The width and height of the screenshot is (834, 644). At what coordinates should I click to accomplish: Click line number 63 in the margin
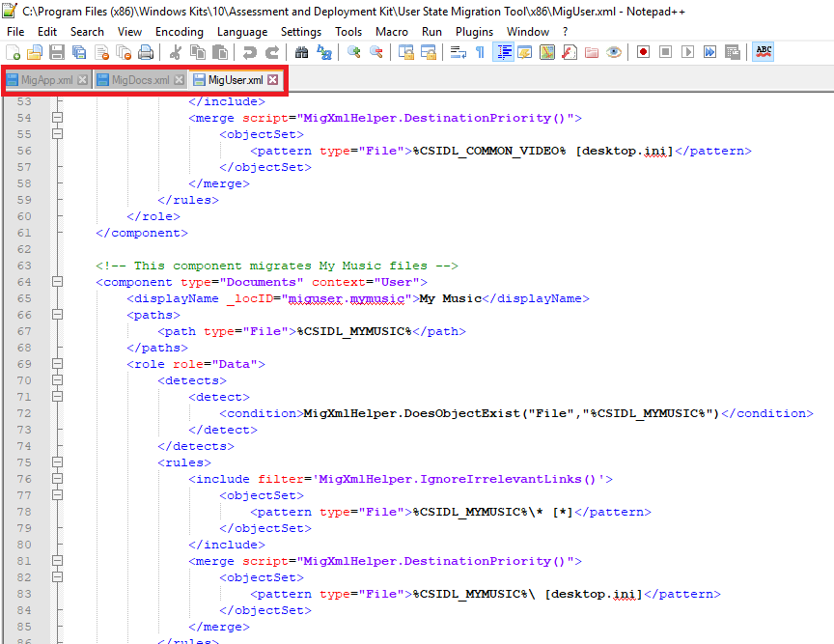click(x=24, y=266)
